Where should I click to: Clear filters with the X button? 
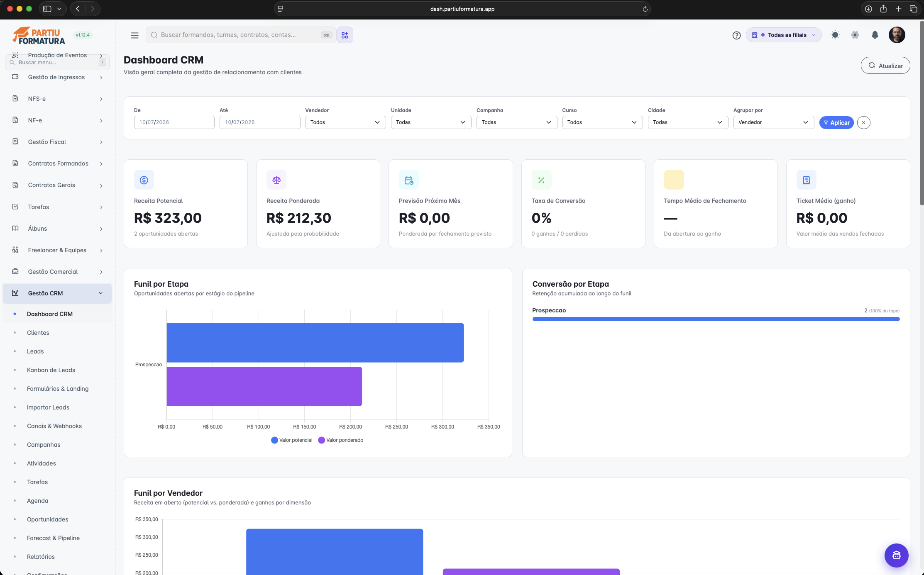pyautogui.click(x=863, y=122)
